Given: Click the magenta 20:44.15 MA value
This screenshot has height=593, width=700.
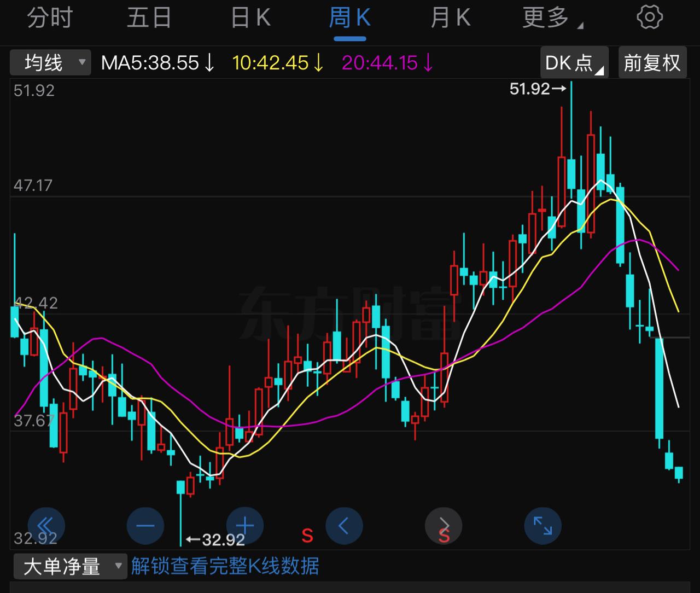Looking at the screenshot, I should point(388,63).
